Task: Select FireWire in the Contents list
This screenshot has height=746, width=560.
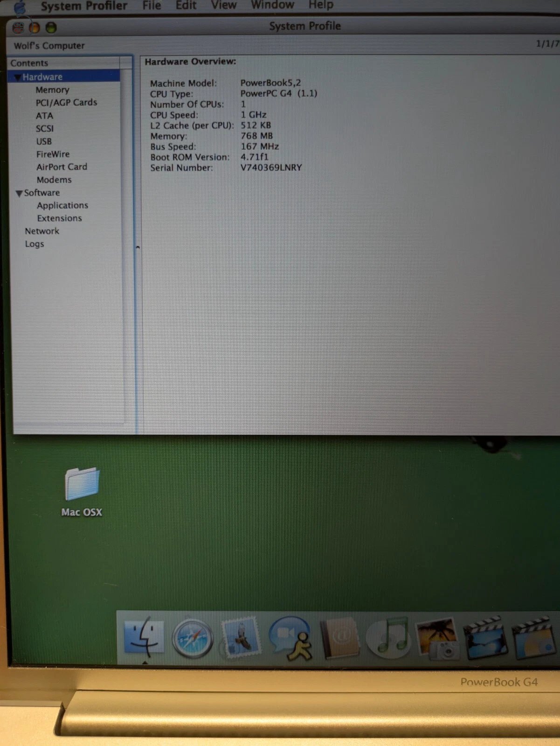Action: coord(53,154)
